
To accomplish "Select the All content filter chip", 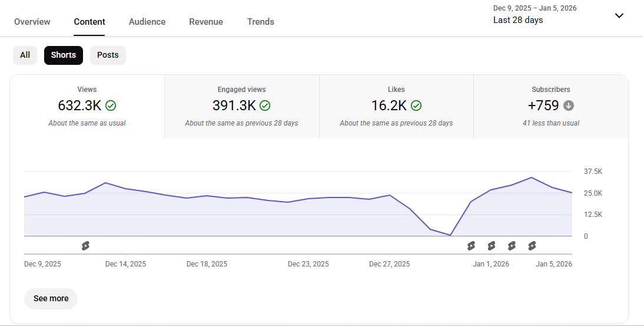I will coord(25,55).
